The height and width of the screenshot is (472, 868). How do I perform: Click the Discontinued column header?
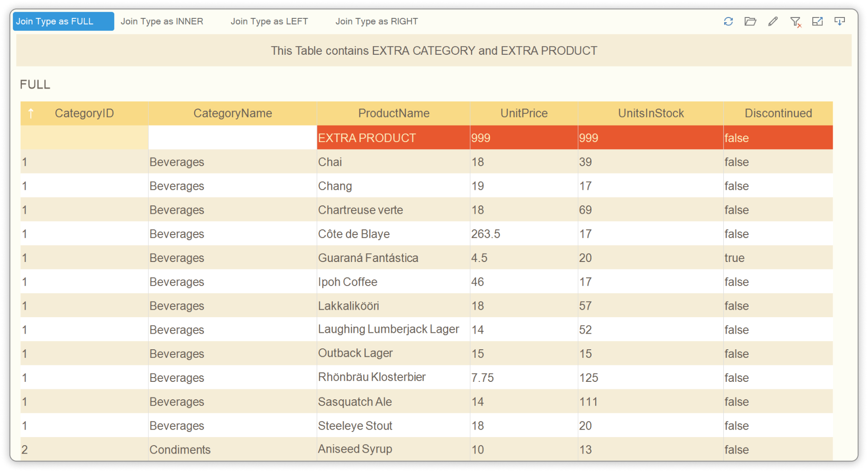tap(778, 113)
